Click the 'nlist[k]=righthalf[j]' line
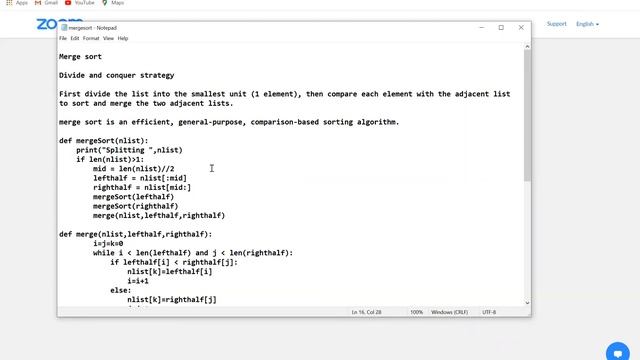This screenshot has height=360, width=640. 172,300
